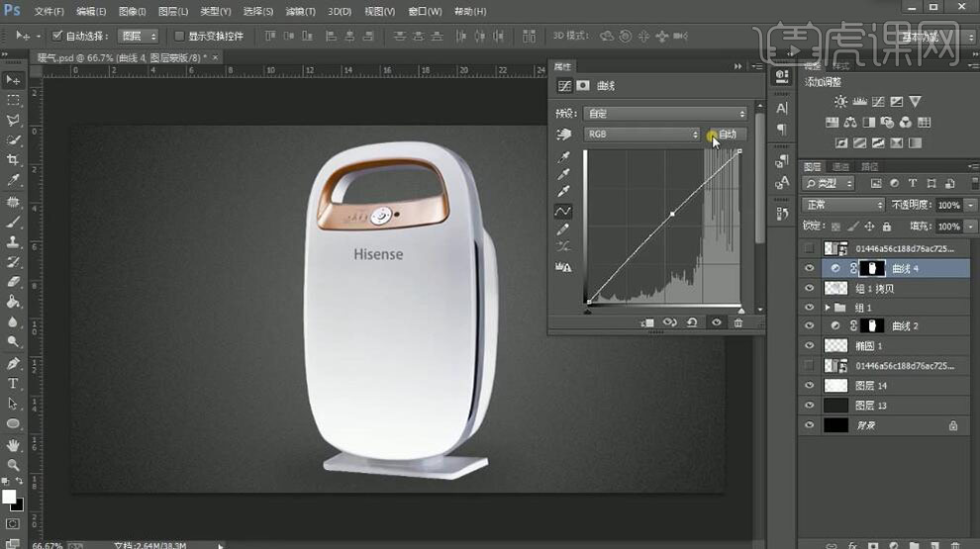The height and width of the screenshot is (549, 980).
Task: Add a Brightness/Contrast adjustment
Action: pyautogui.click(x=840, y=101)
